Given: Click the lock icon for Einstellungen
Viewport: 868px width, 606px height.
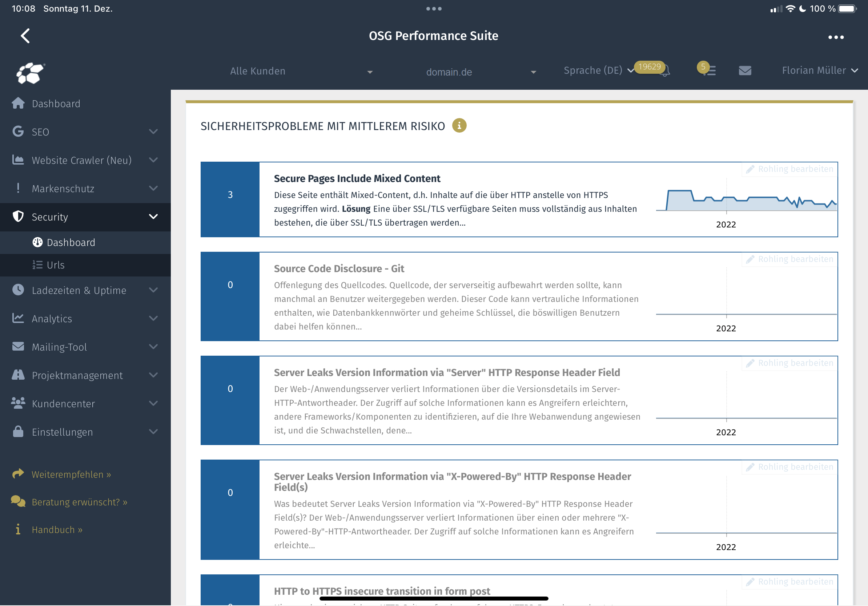Looking at the screenshot, I should [18, 432].
